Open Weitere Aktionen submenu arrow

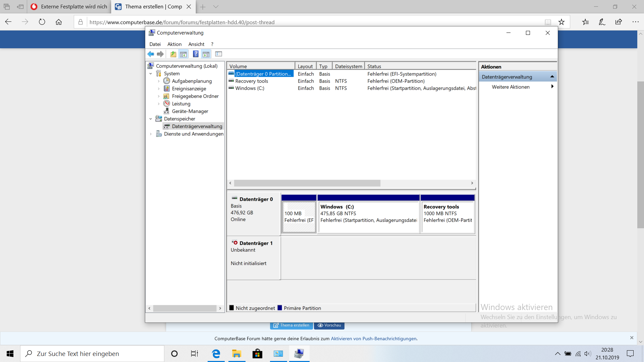(x=552, y=87)
